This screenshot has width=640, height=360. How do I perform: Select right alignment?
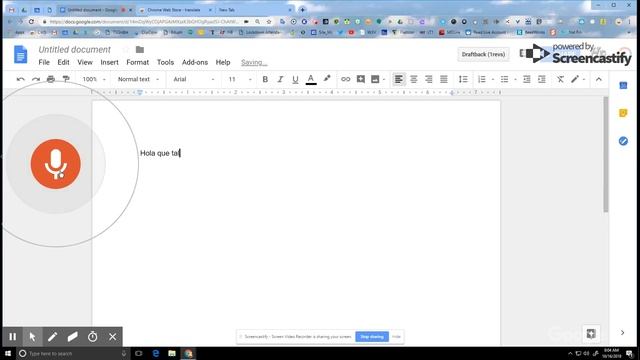pyautogui.click(x=429, y=79)
